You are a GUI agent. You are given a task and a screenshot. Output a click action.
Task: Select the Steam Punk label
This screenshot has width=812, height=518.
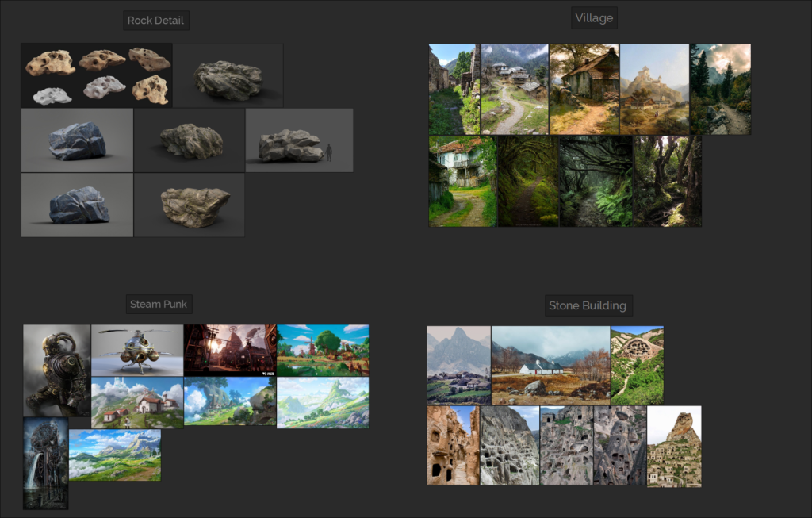point(159,304)
